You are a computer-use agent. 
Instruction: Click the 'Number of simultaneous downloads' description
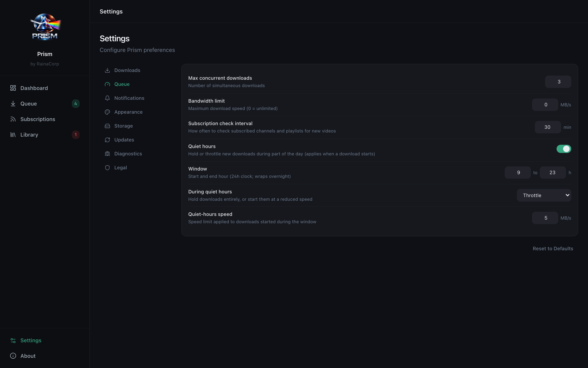(226, 85)
